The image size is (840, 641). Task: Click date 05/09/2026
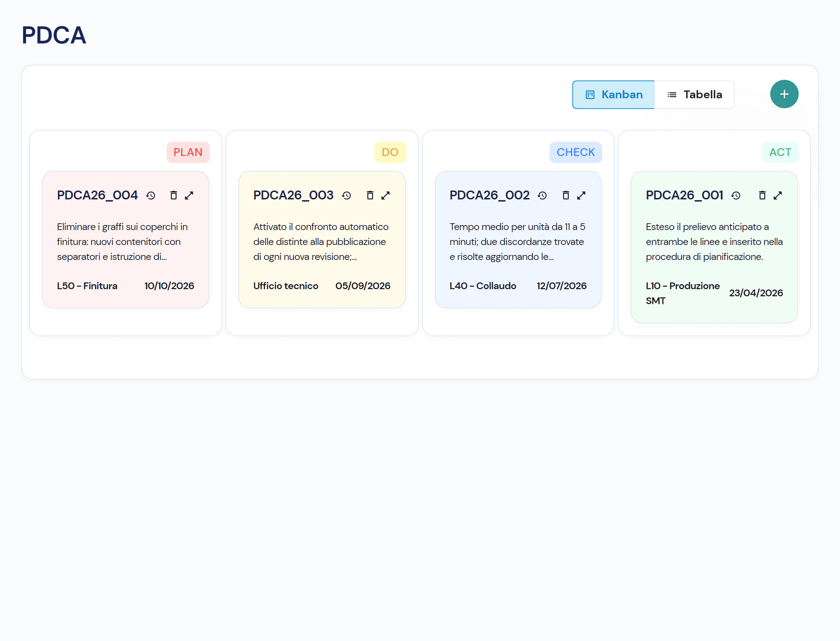(x=363, y=286)
